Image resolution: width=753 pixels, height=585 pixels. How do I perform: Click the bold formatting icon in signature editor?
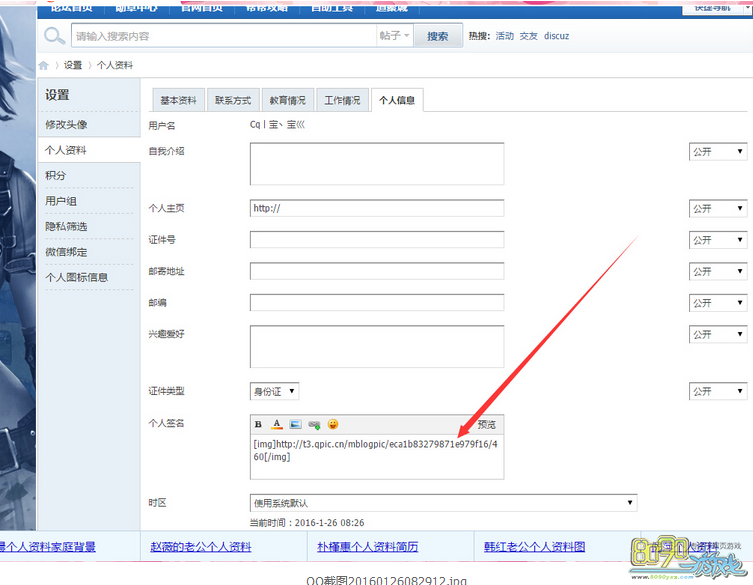[258, 425]
